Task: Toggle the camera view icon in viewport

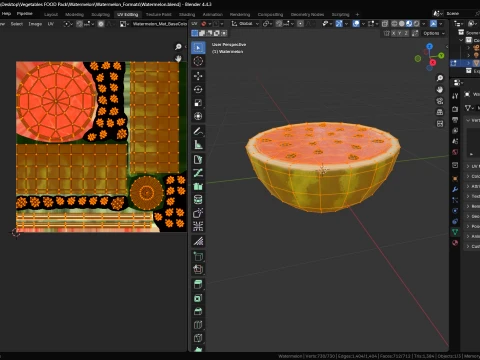Action: [440, 101]
